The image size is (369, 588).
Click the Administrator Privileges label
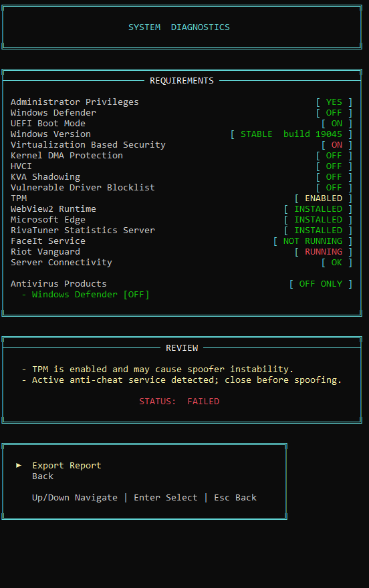tap(75, 102)
